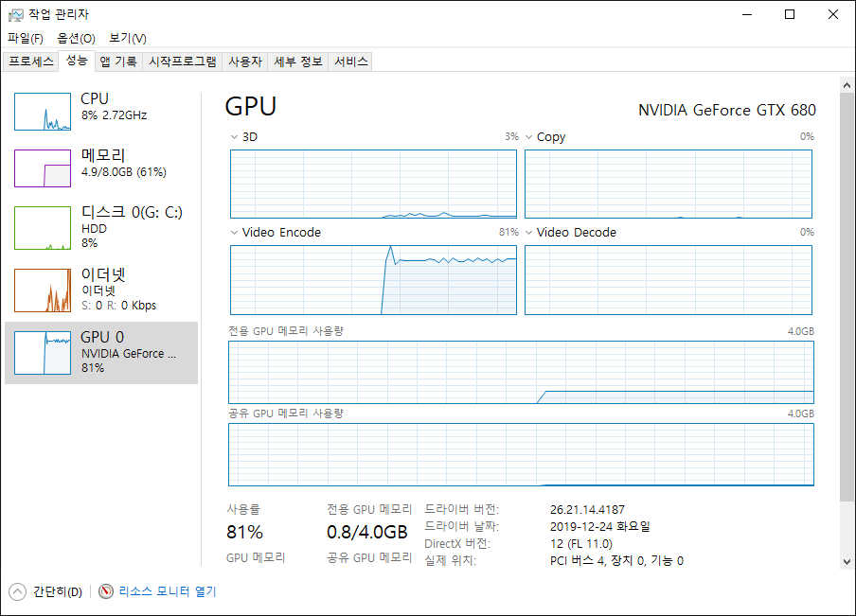The image size is (856, 616).
Task: Open the 보기 menu
Action: click(125, 39)
